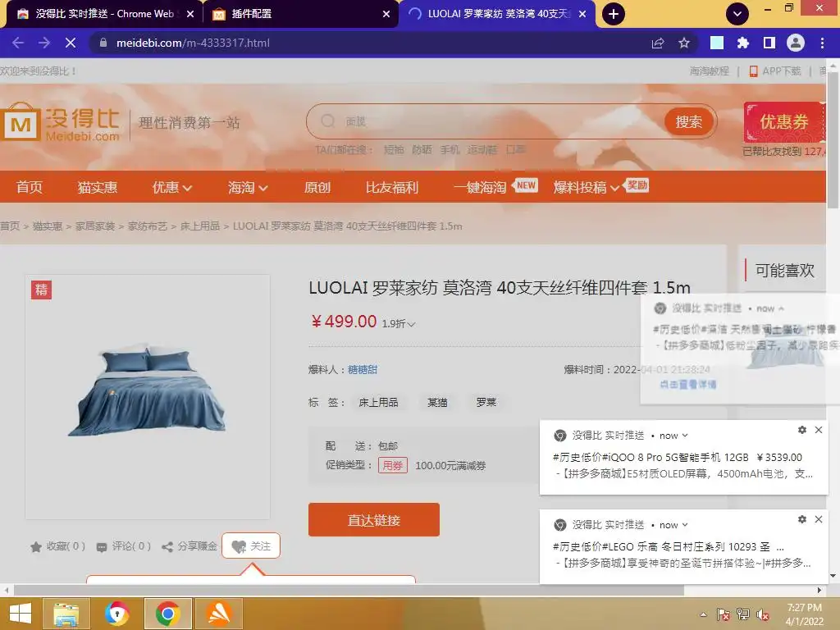
Task: Open the tab search dropdown
Action: [737, 14]
